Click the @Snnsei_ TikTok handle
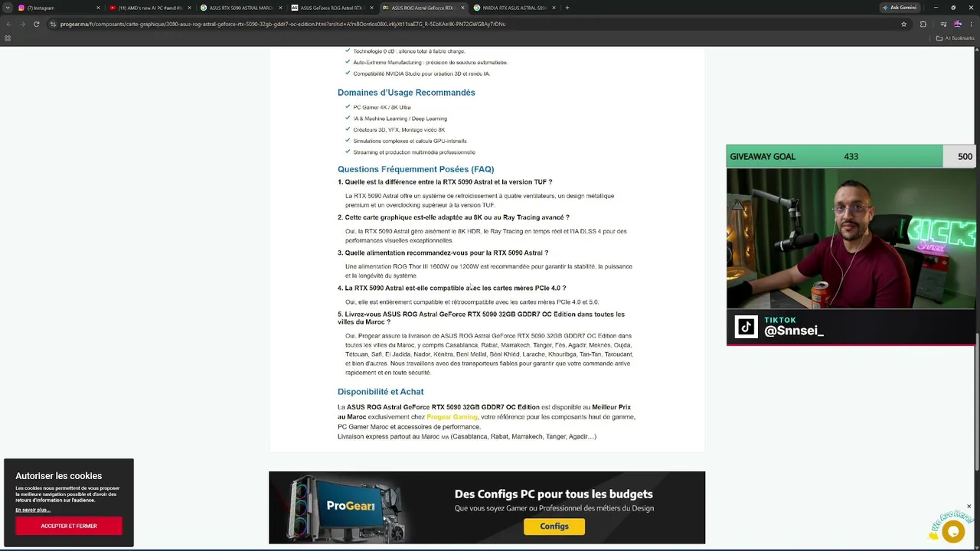Viewport: 980px width, 551px height. click(x=794, y=331)
